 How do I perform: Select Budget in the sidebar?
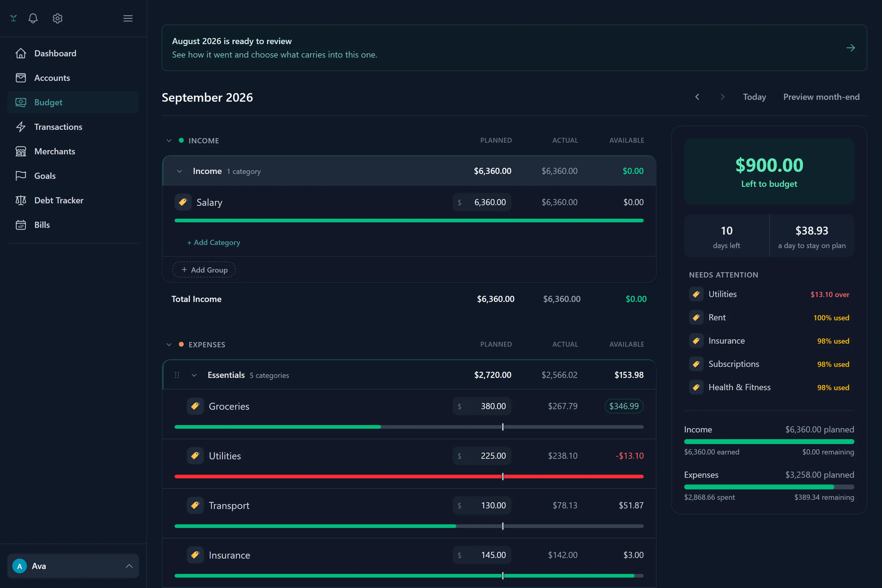73,102
